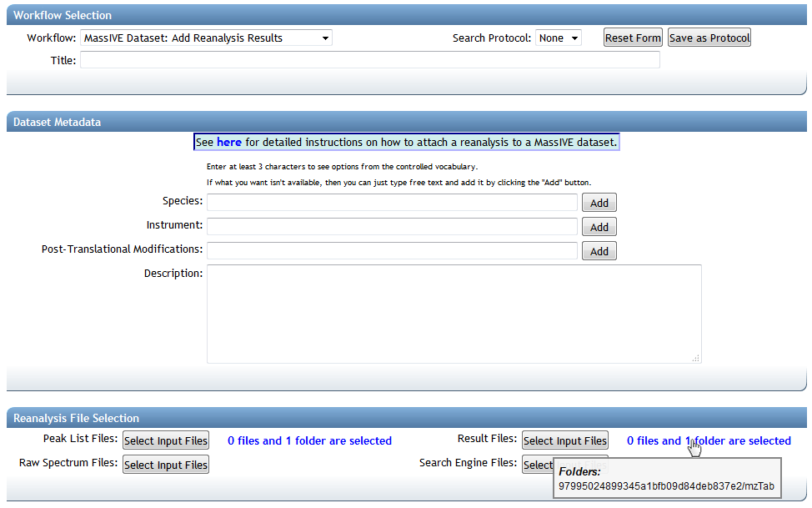The width and height of the screenshot is (812, 508).
Task: Focus the Post-Translational Modifications input field
Action: (392, 250)
